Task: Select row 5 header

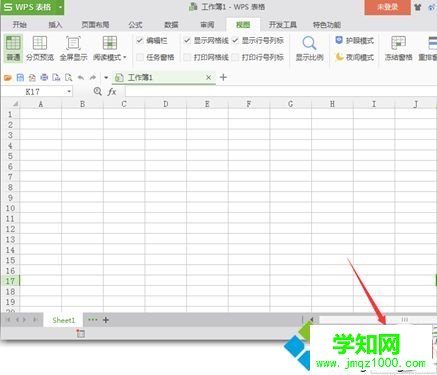Action: pyautogui.click(x=10, y=156)
